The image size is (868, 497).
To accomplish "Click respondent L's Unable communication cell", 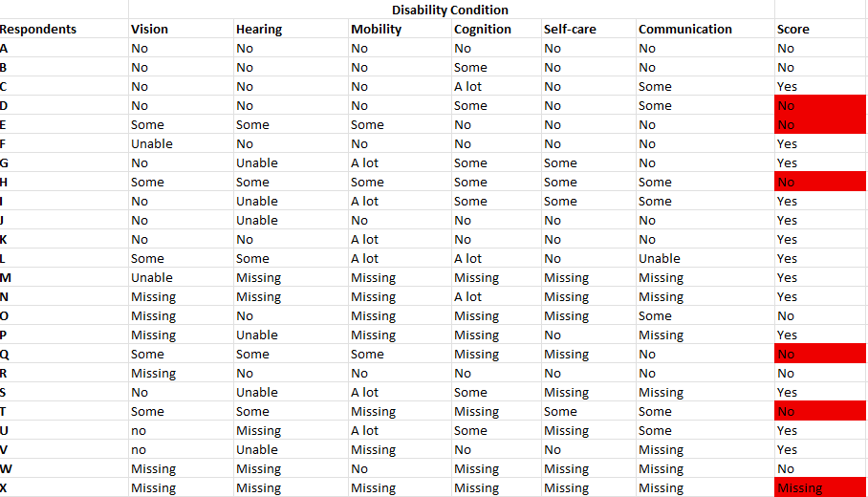I will tap(705, 258).
